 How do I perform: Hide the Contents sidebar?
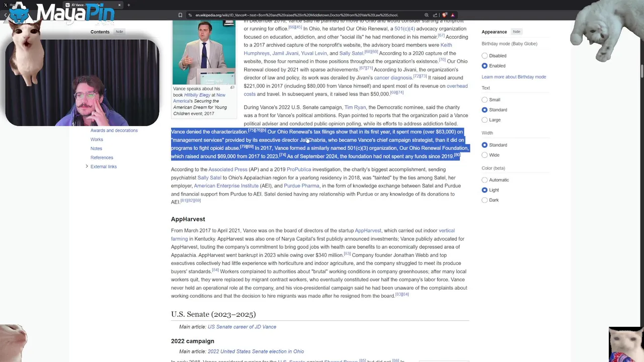pos(119,32)
